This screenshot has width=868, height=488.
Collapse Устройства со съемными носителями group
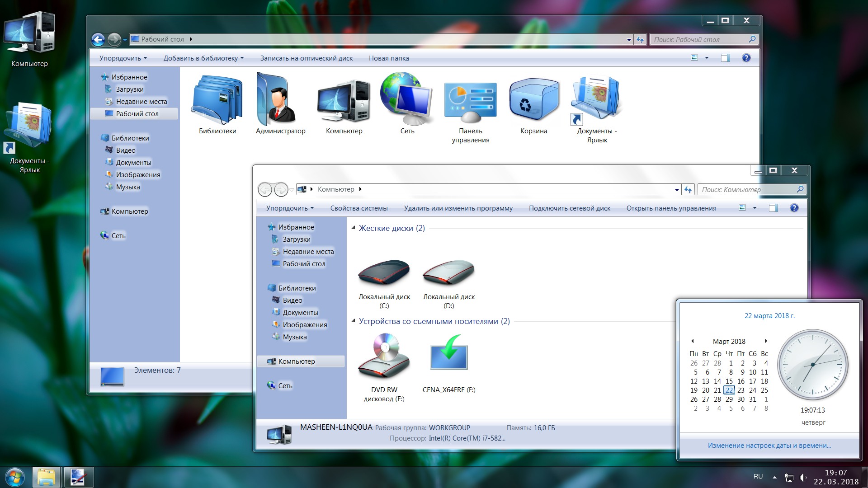click(354, 321)
